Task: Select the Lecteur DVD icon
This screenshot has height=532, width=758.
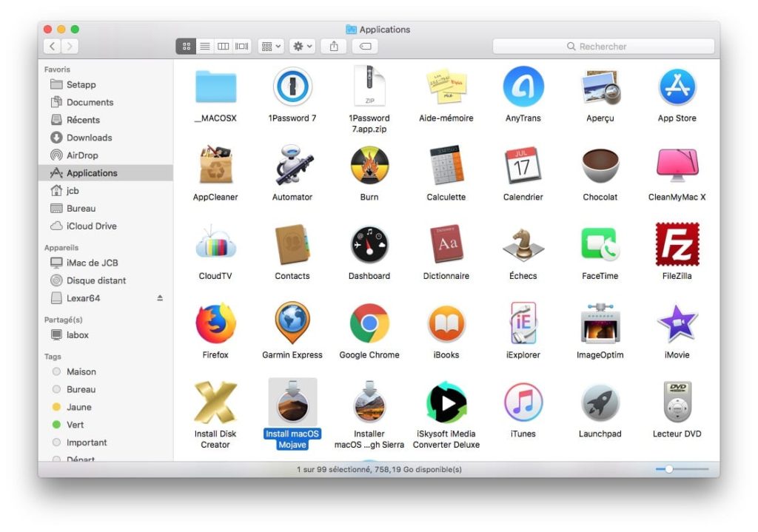Action: [x=677, y=402]
